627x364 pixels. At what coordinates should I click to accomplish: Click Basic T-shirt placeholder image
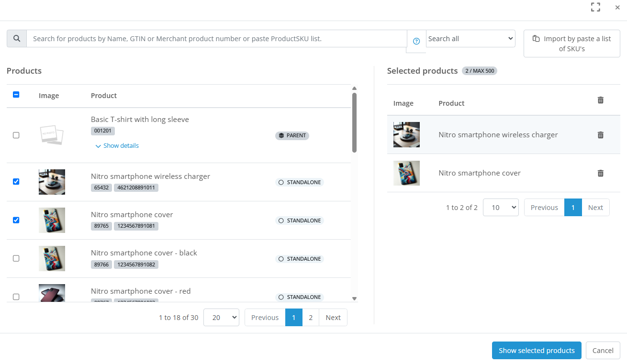(52, 135)
